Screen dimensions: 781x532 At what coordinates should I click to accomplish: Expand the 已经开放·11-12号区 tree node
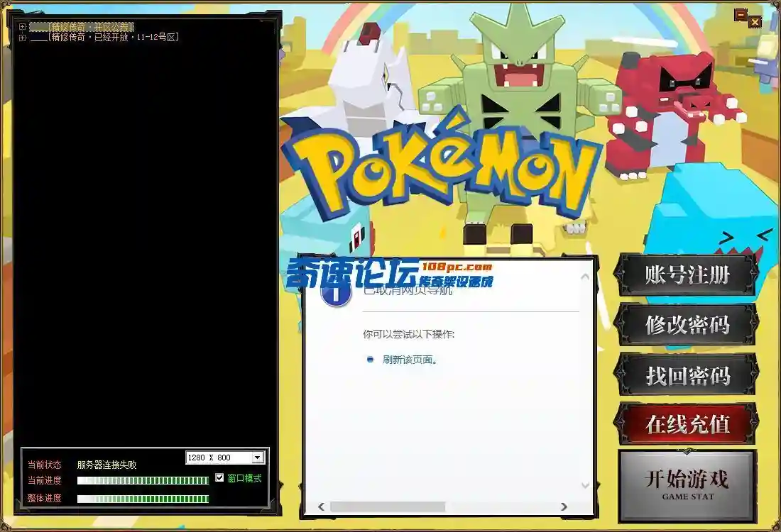pos(23,38)
